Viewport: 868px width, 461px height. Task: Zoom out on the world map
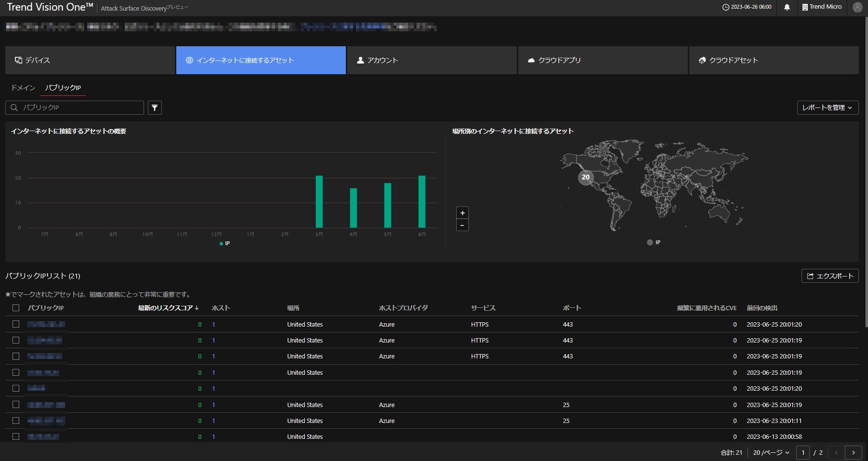462,225
